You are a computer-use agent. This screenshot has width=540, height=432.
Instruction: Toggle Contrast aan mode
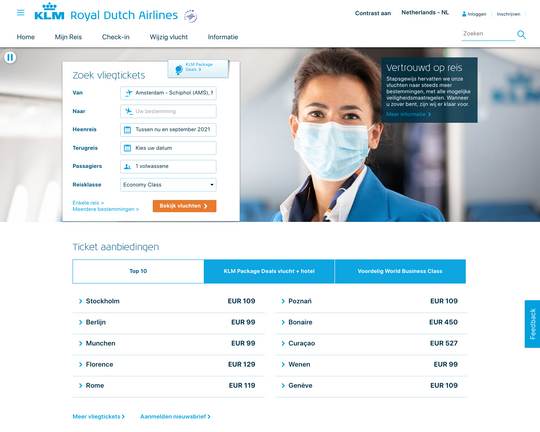pyautogui.click(x=373, y=13)
